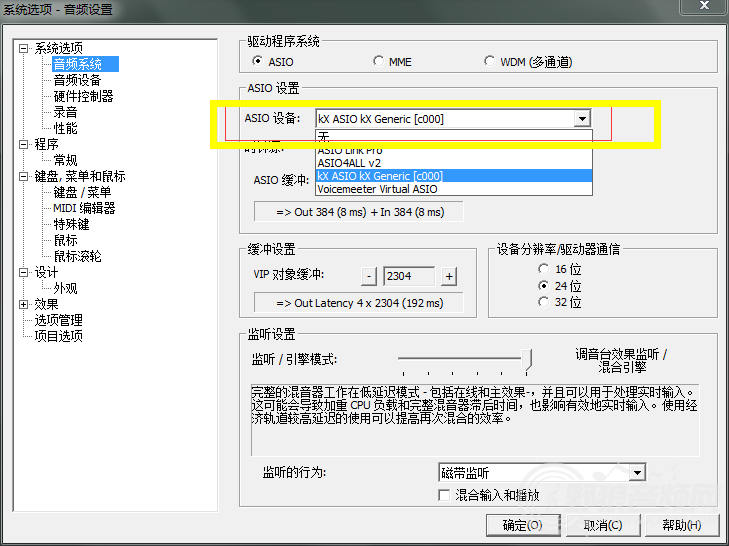729x546 pixels.
Task: Open MIDI 编辑器 settings page
Action: [84, 208]
